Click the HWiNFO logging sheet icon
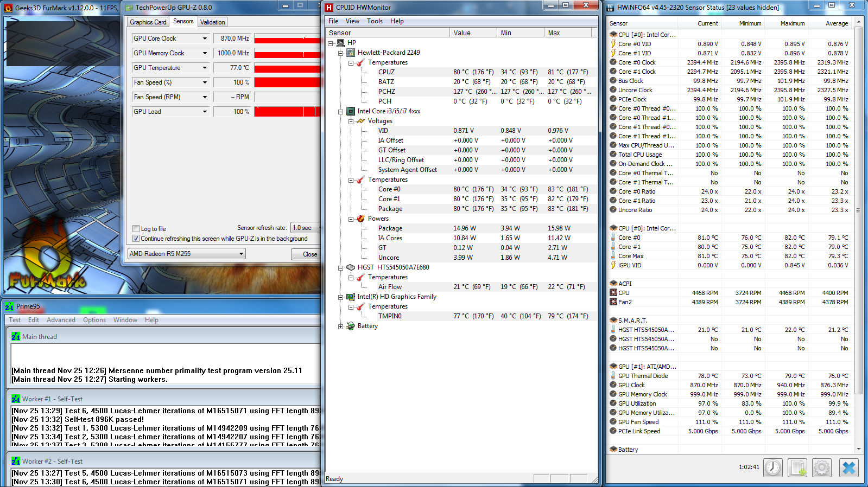868x487 pixels. point(797,467)
